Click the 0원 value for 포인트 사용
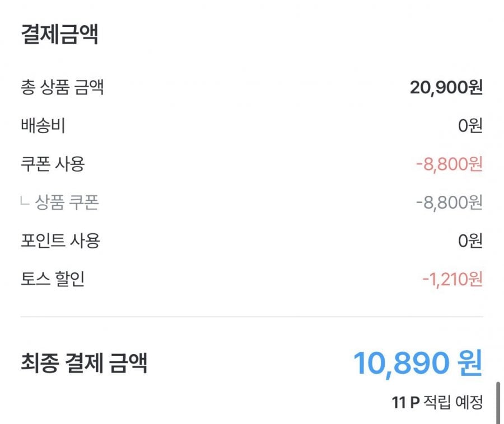Viewport: 504px width, 424px height. click(470, 241)
